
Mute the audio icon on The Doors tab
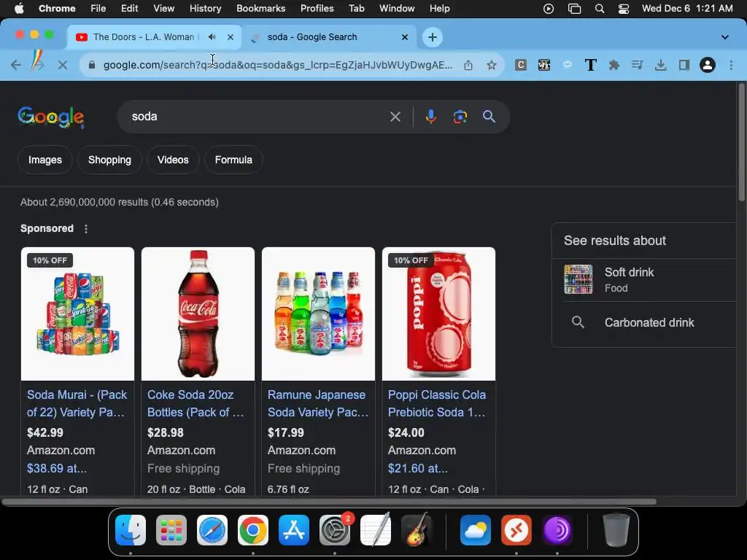212,37
